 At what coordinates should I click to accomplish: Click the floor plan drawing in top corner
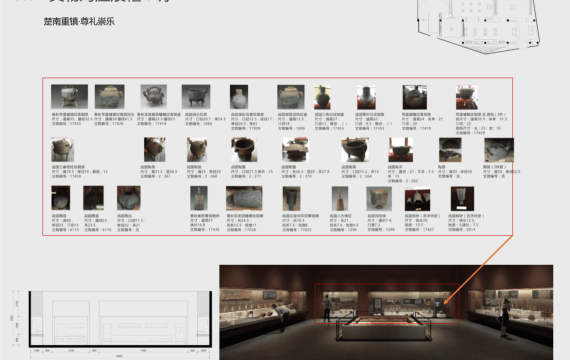point(478,27)
